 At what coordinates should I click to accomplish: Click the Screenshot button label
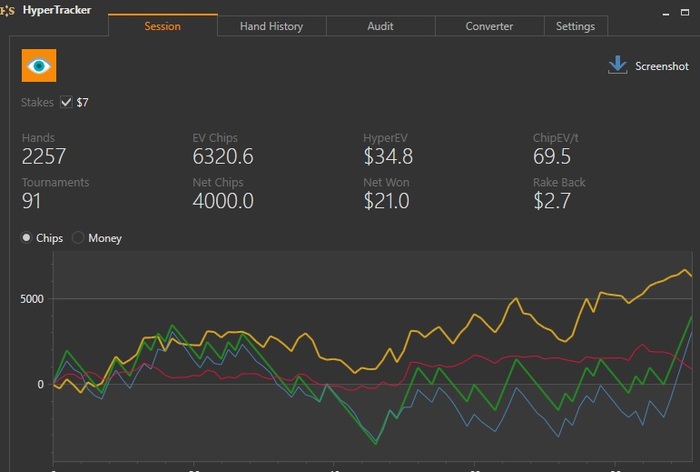662,66
